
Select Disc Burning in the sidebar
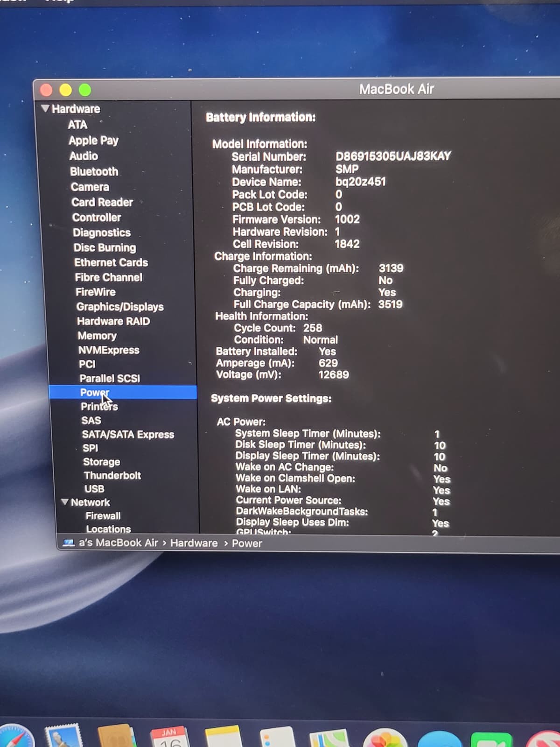pyautogui.click(x=105, y=247)
